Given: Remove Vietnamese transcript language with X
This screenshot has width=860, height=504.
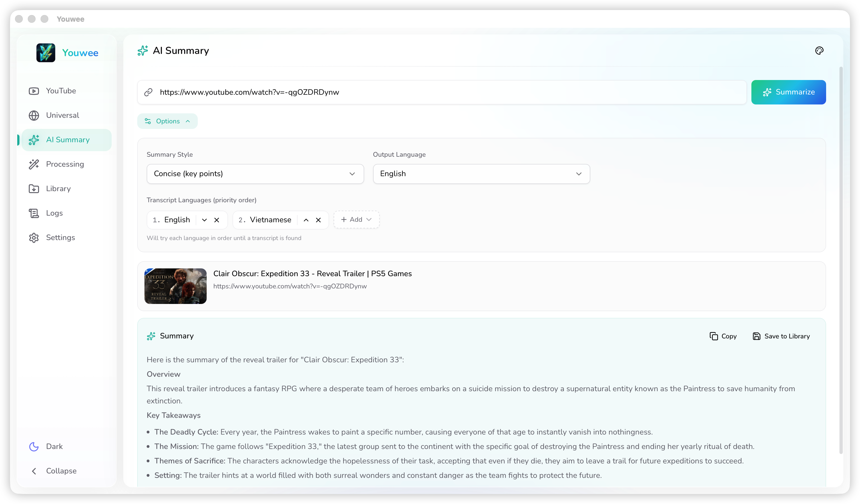Looking at the screenshot, I should click(x=318, y=220).
